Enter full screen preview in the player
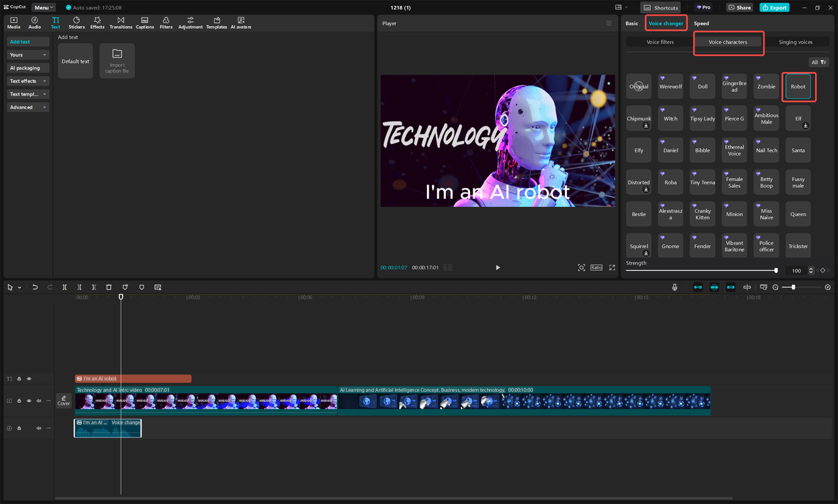 (612, 268)
